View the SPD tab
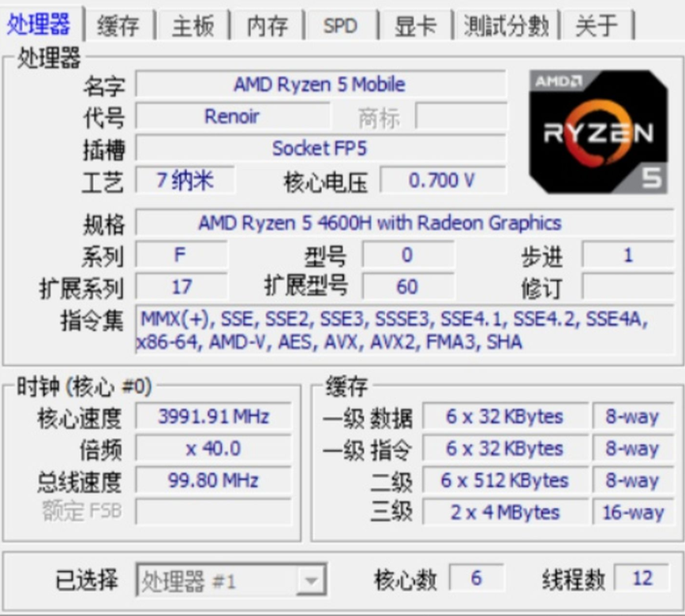This screenshot has height=616, width=685. coord(340,24)
